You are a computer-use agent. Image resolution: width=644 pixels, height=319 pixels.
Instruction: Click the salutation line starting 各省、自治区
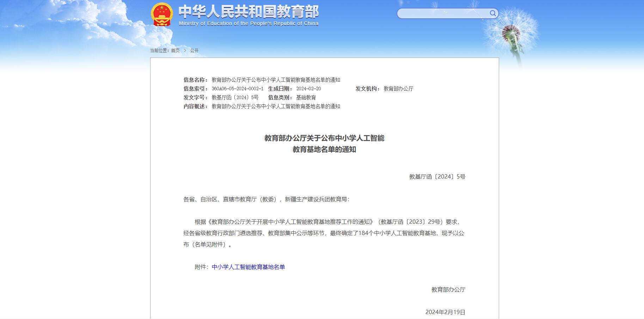click(x=266, y=199)
